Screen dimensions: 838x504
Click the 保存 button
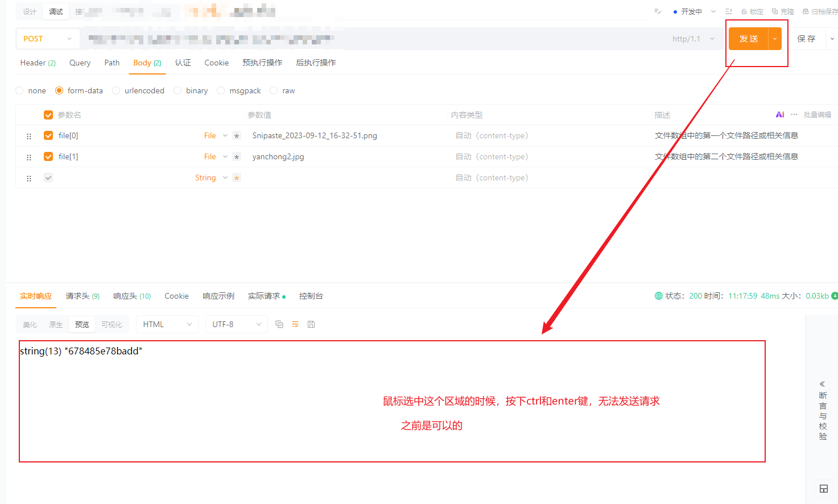[x=806, y=39]
